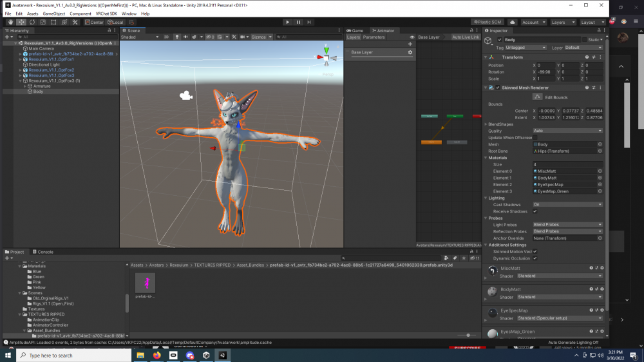
Task: Toggle Receive Shadows checkbox
Action: [x=535, y=211]
